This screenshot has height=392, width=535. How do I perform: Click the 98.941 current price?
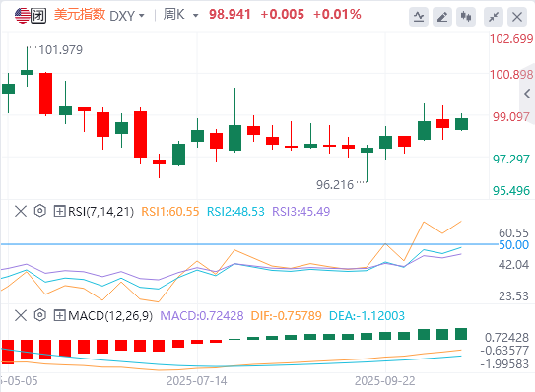(230, 15)
